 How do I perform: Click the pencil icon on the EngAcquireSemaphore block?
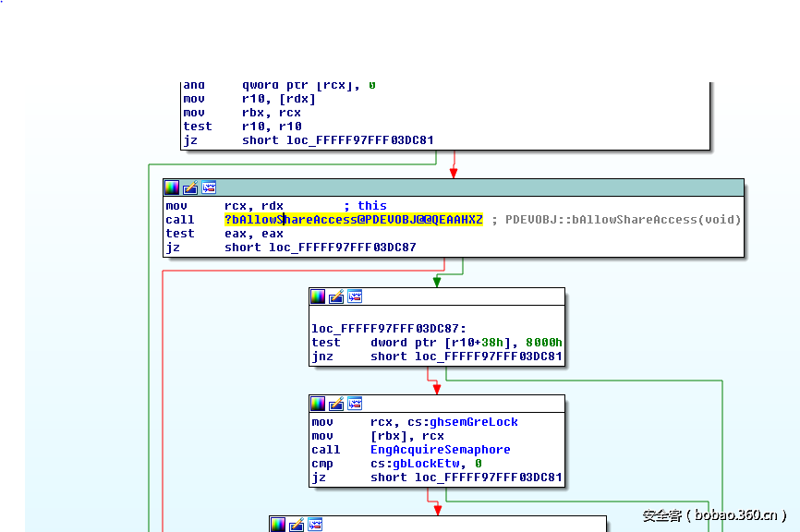(335, 403)
